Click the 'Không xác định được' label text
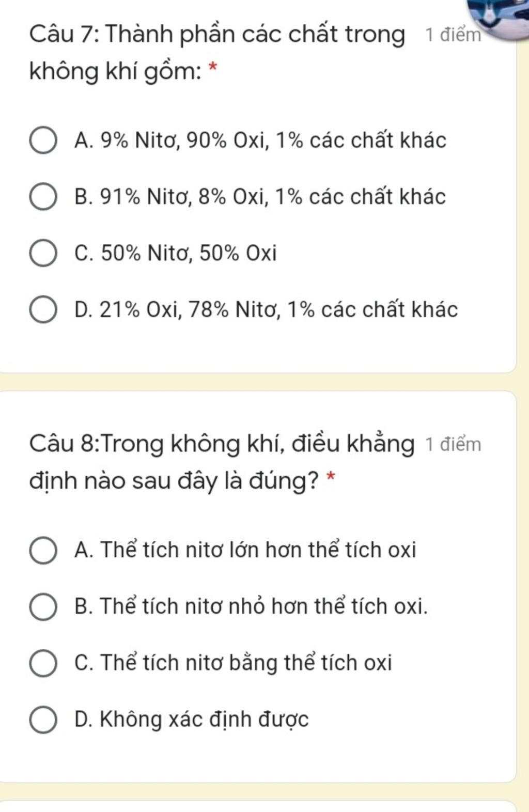529x812 pixels. coord(204,720)
